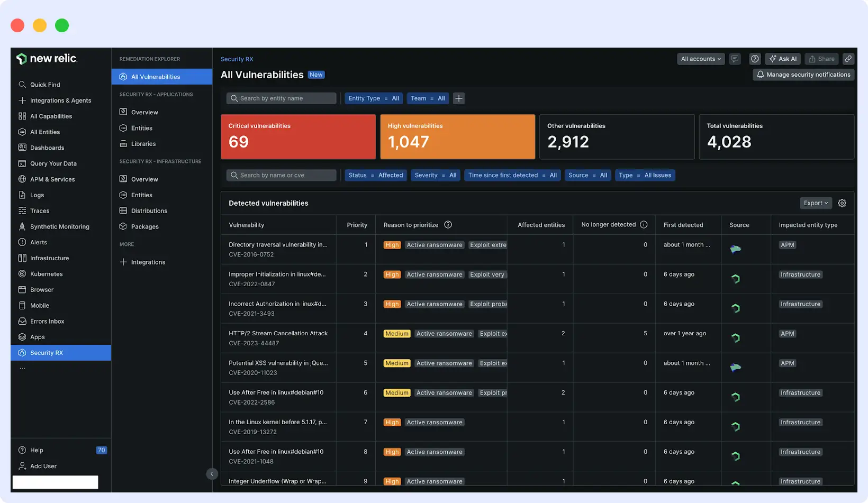Click the Ask AI button
The width and height of the screenshot is (868, 503).
pos(782,59)
